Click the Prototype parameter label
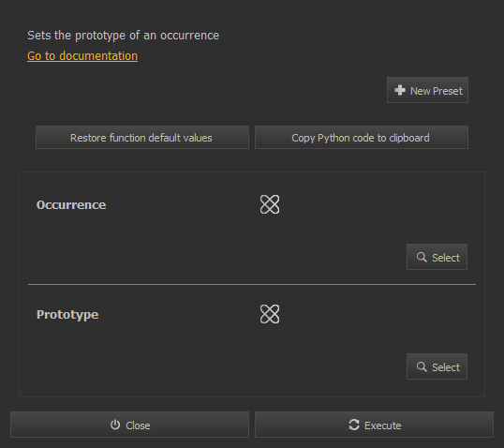The height and width of the screenshot is (448, 504). pyautogui.click(x=67, y=315)
